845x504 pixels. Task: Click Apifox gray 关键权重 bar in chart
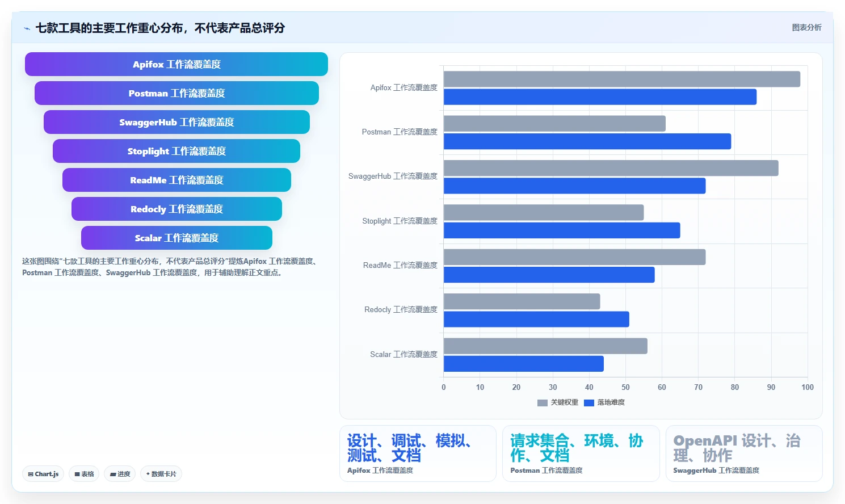pyautogui.click(x=622, y=79)
